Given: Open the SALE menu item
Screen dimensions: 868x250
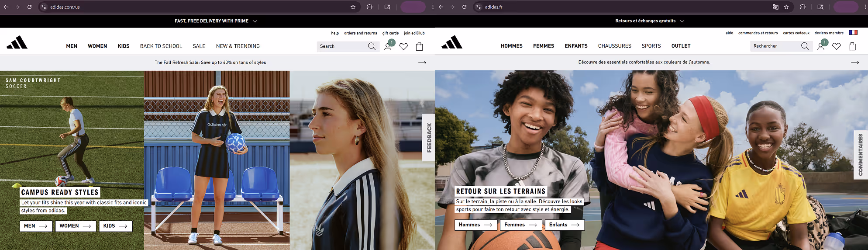Looking at the screenshot, I should pyautogui.click(x=199, y=46).
